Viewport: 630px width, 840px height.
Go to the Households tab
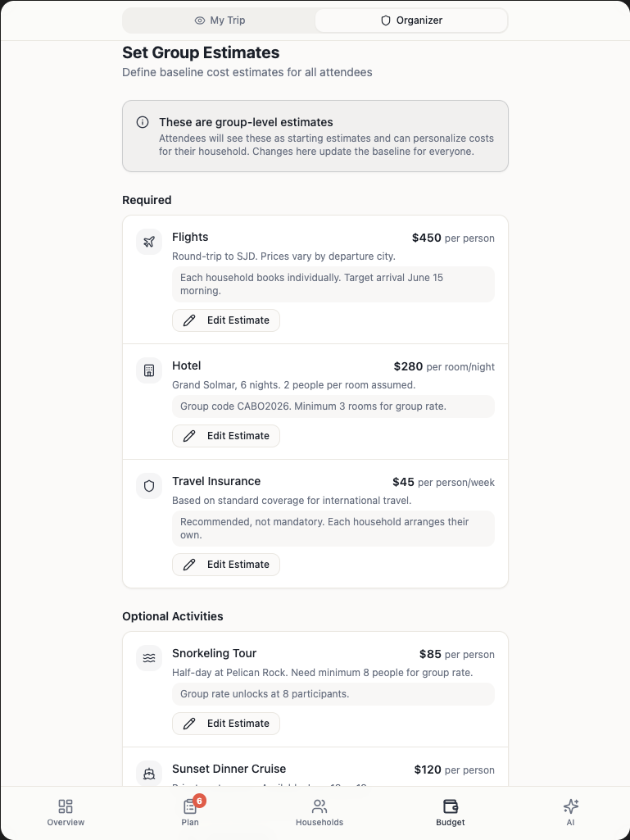pyautogui.click(x=320, y=812)
